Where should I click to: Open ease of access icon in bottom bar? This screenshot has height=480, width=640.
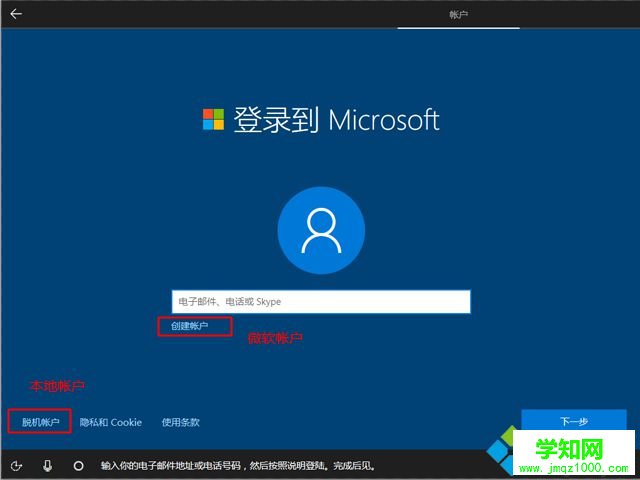16,465
